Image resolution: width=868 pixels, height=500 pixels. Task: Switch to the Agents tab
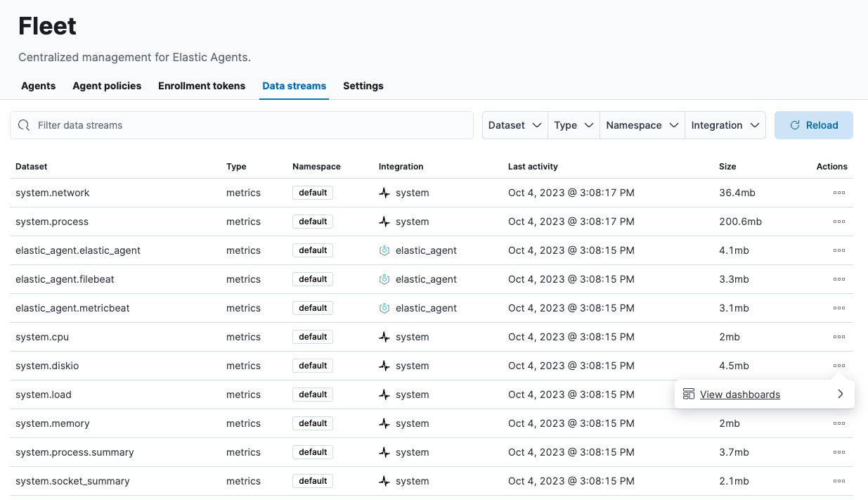coord(38,86)
